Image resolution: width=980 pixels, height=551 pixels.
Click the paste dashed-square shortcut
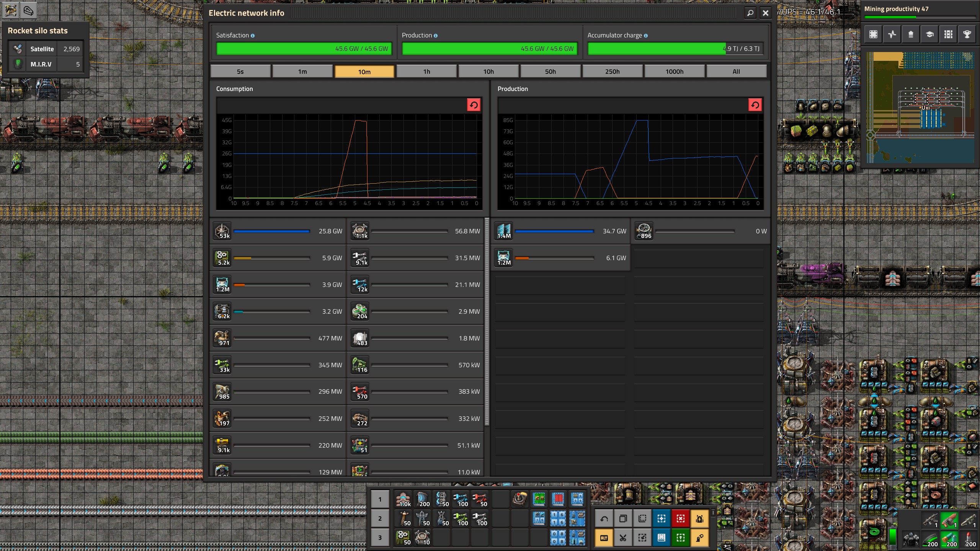[x=642, y=519]
